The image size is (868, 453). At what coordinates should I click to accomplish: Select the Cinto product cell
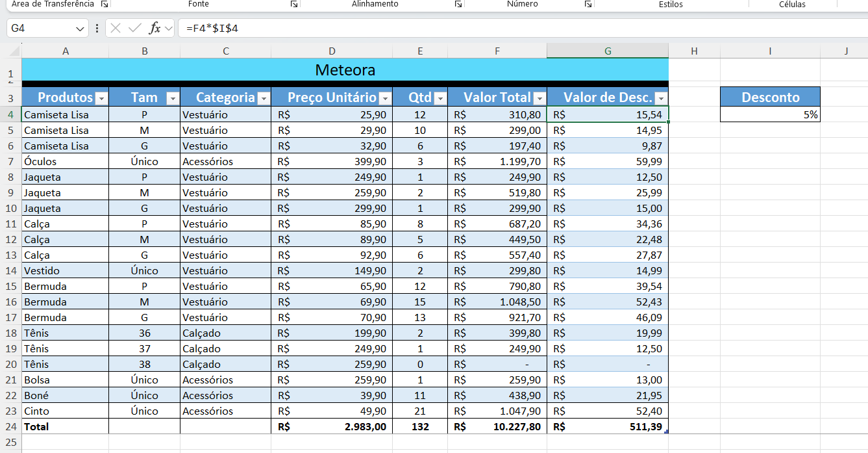(x=65, y=411)
